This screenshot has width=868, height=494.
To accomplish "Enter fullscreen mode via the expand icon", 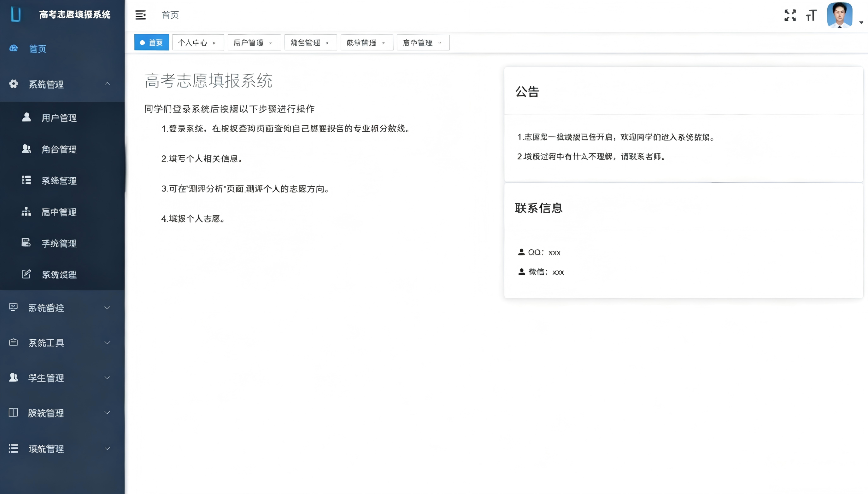I will [790, 15].
